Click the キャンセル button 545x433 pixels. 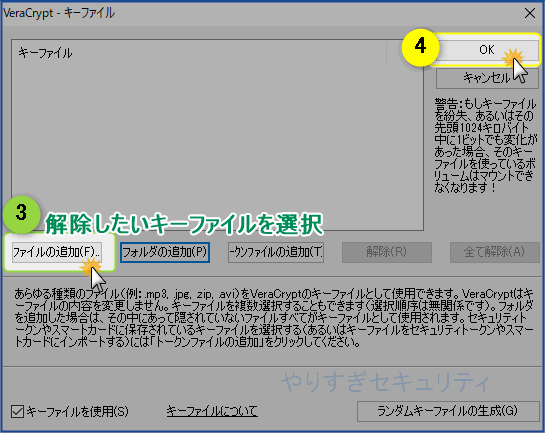coord(487,78)
